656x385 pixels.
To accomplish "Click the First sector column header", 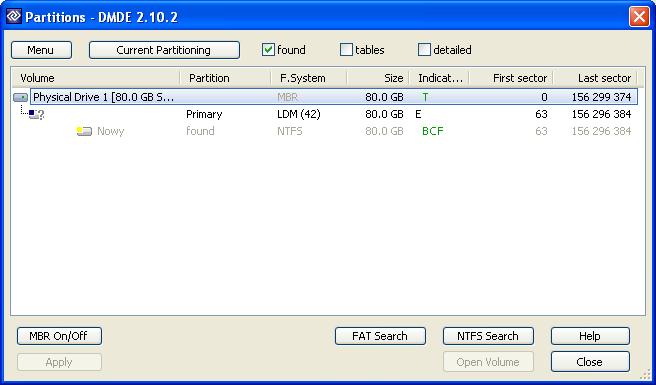I will pos(511,78).
